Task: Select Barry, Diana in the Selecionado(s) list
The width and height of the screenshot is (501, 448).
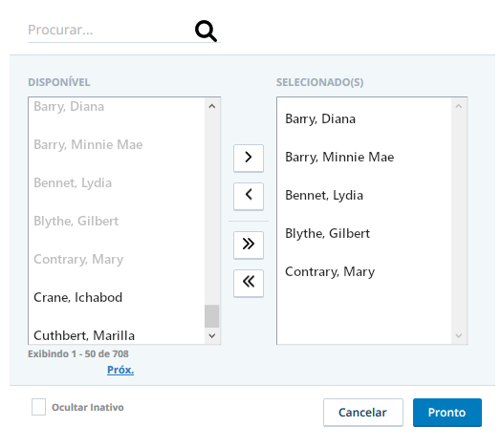Action: (x=364, y=118)
